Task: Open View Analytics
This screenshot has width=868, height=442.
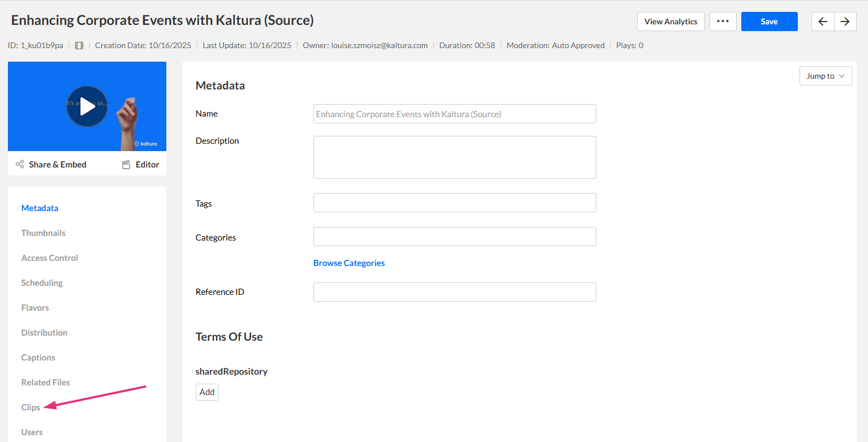Action: [x=671, y=22]
